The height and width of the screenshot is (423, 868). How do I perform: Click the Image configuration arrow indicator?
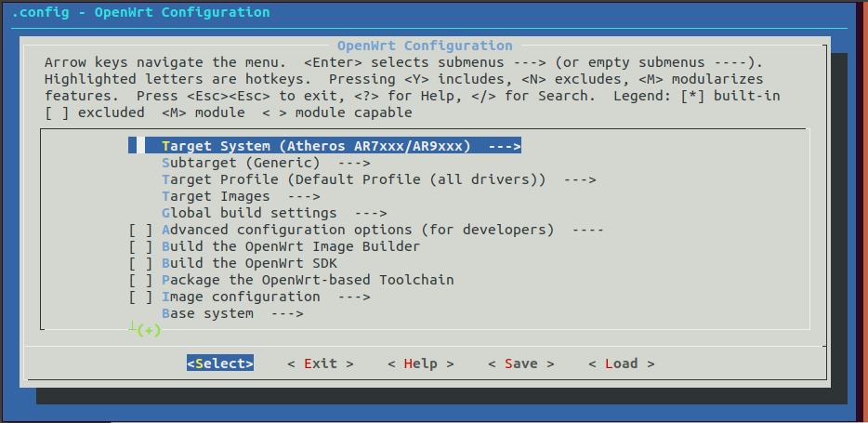click(354, 297)
